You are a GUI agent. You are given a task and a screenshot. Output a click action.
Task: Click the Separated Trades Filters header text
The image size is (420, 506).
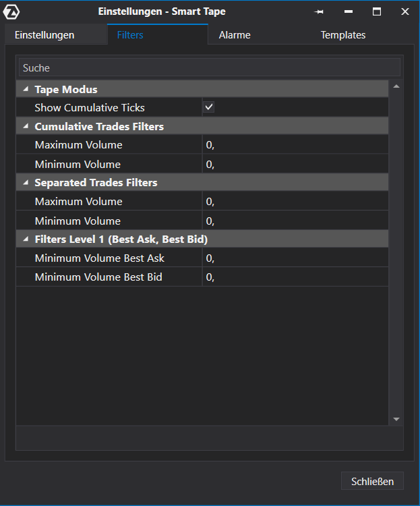pyautogui.click(x=96, y=183)
